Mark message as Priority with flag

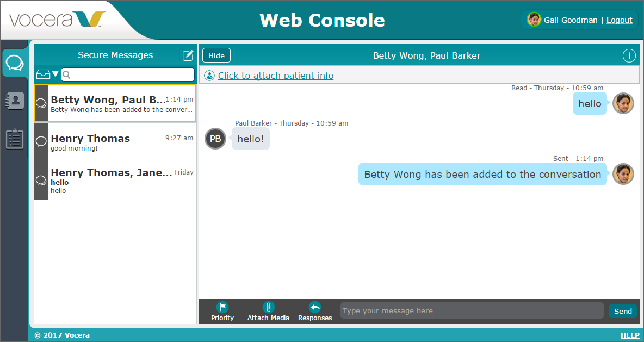pos(222,311)
